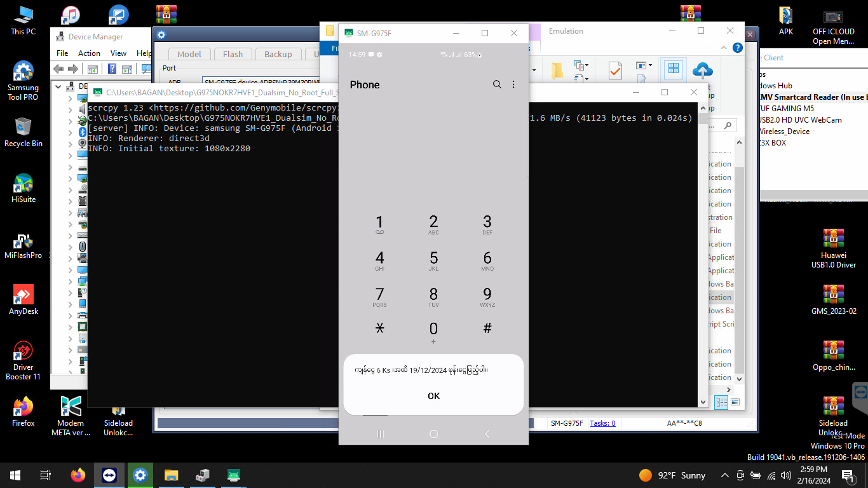Click Windows Start button
868x488 pixels.
click(15, 475)
